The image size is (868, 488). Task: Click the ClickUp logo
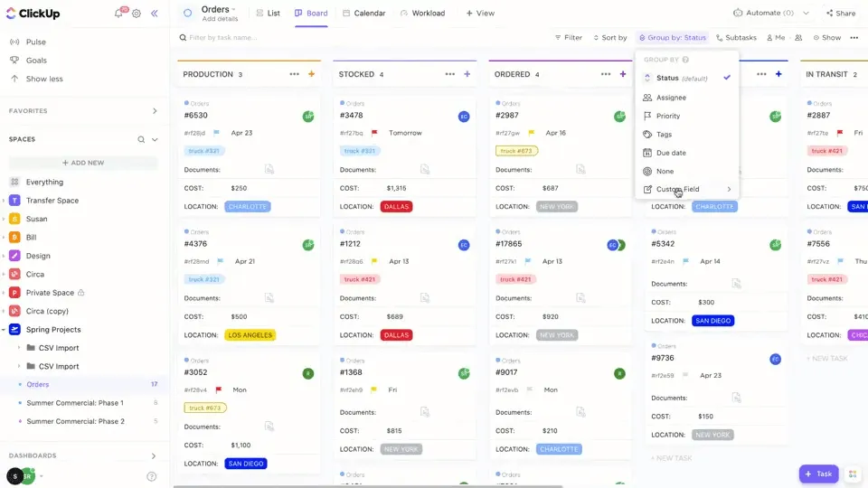coord(33,14)
